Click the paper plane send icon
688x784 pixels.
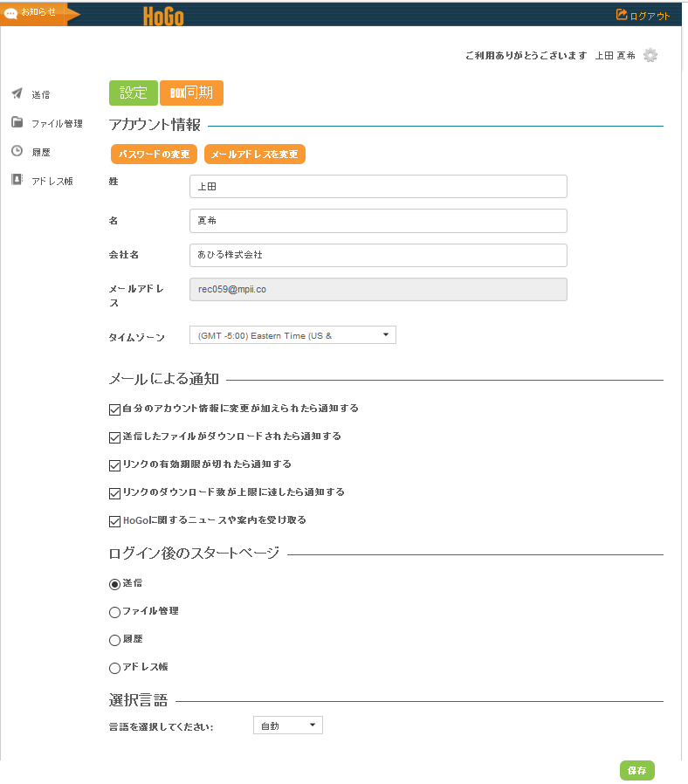tap(17, 93)
